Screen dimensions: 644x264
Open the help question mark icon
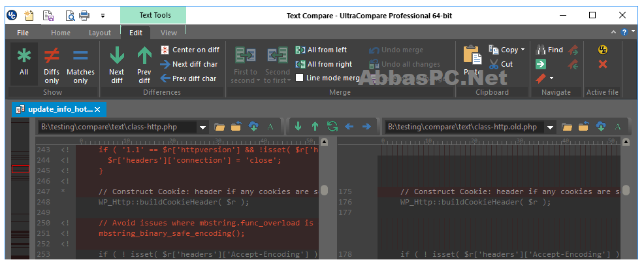coord(624,32)
